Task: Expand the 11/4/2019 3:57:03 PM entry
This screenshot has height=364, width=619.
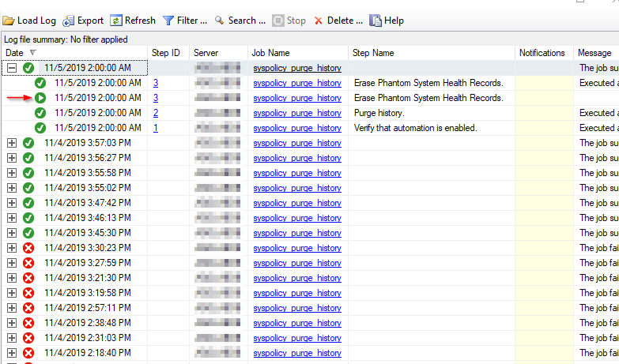Action: [x=12, y=143]
